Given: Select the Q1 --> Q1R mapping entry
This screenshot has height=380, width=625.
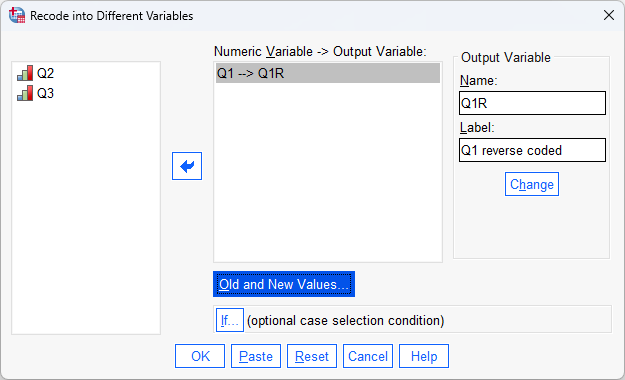Looking at the screenshot, I should tap(328, 73).
